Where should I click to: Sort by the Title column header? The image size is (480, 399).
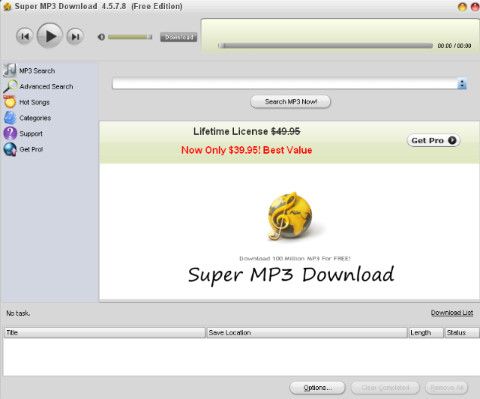tap(105, 333)
